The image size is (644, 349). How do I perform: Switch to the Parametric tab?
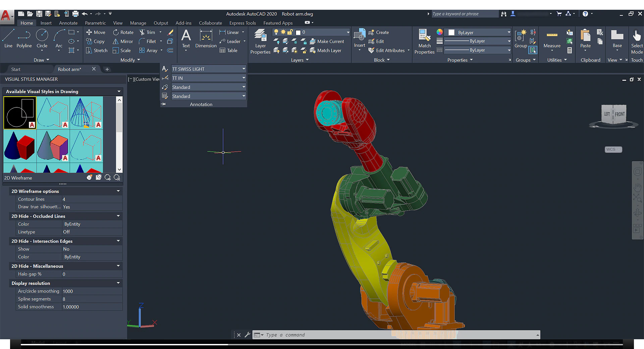pyautogui.click(x=95, y=23)
